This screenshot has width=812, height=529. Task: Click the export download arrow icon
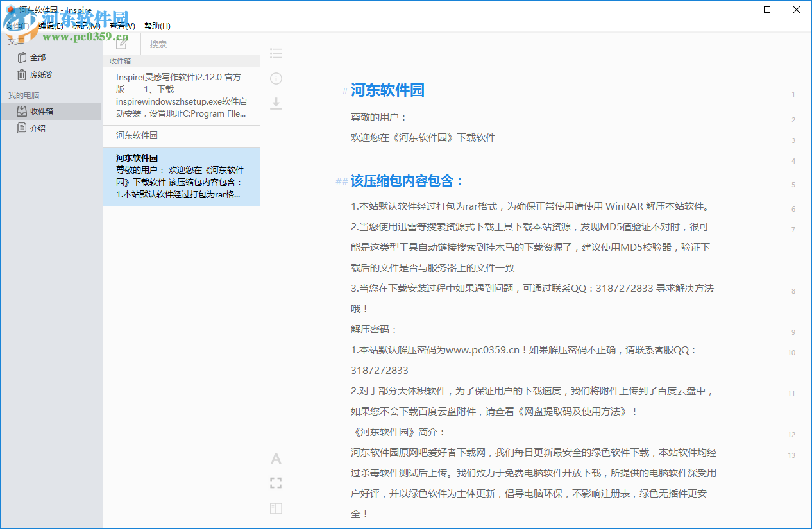(x=276, y=103)
